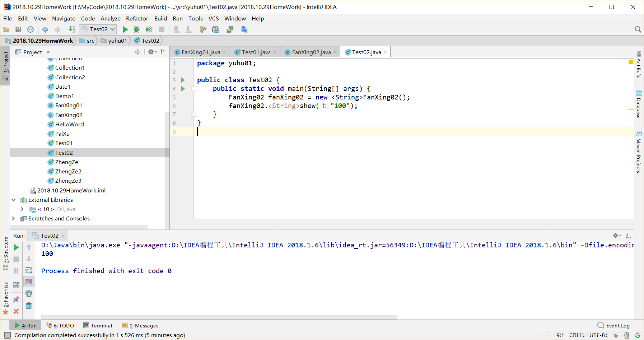Open Settings via the wrench icon
Viewport: 644px width, 340px height.
(x=203, y=29)
